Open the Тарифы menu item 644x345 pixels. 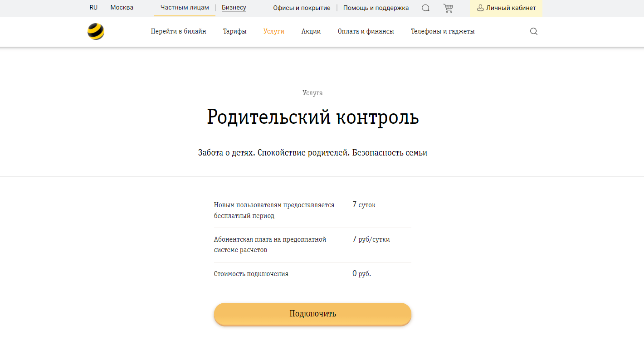click(234, 31)
